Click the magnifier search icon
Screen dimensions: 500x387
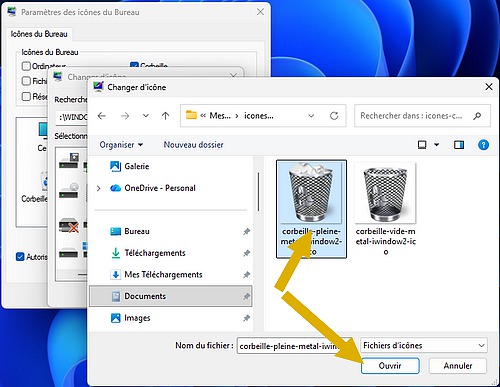(477, 116)
